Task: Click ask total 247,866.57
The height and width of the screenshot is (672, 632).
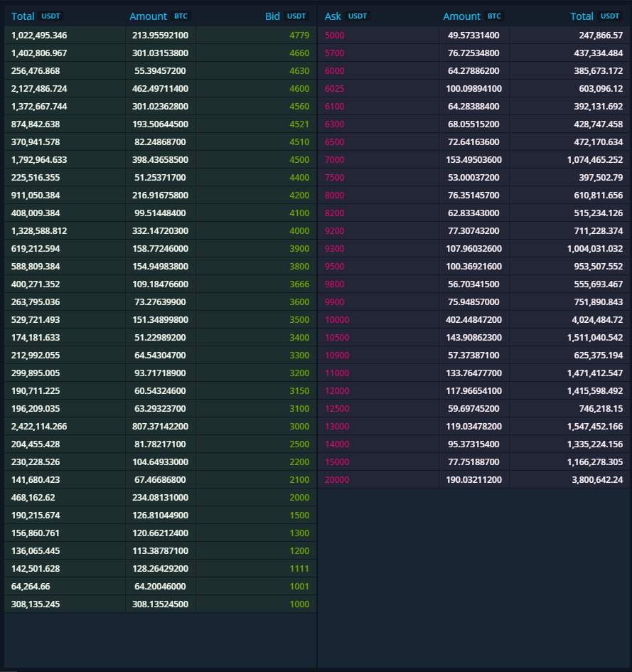Action: click(601, 35)
